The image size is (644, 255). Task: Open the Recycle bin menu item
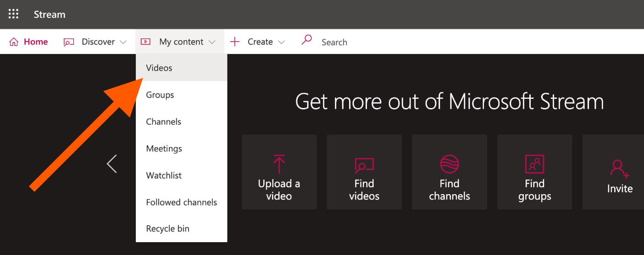[167, 229]
